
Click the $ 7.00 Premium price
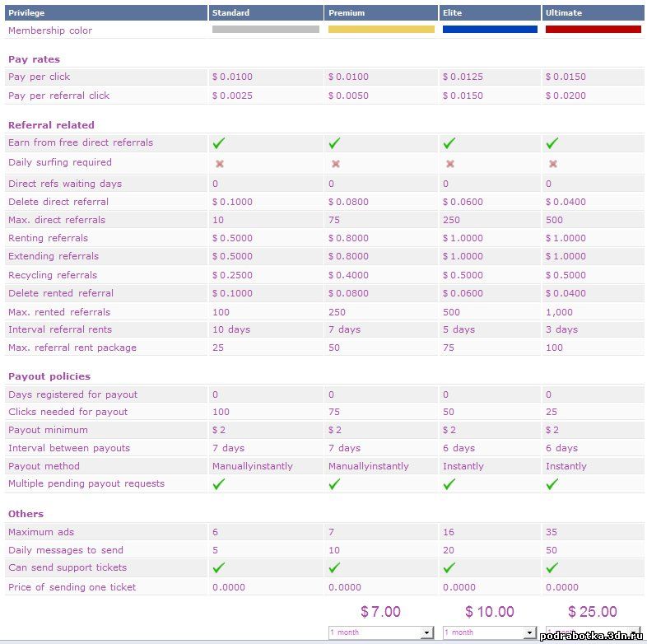click(380, 612)
